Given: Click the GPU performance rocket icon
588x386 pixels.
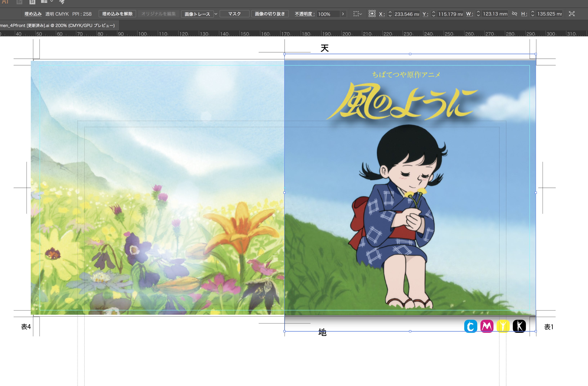Looking at the screenshot, I should [62, 2].
